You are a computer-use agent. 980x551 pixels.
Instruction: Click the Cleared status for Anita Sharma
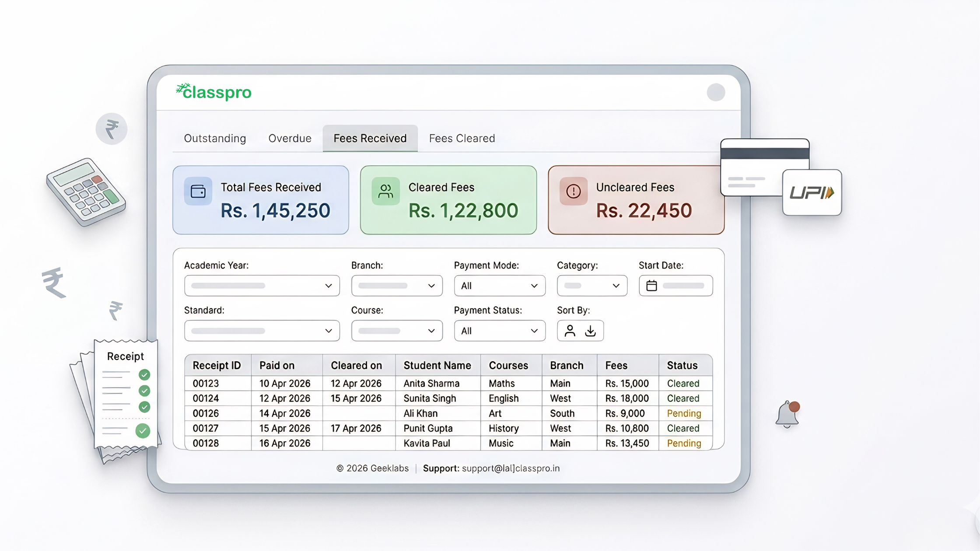[683, 383]
